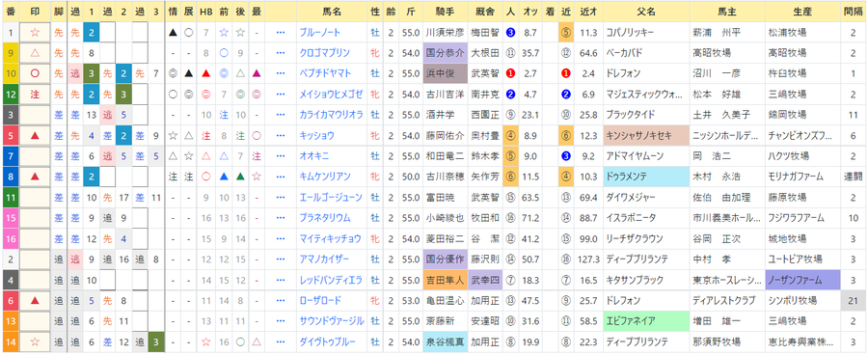This screenshot has width=868, height=355.
Task: Open the '...' menu for カライカマウリオラ
Action: pyautogui.click(x=280, y=115)
